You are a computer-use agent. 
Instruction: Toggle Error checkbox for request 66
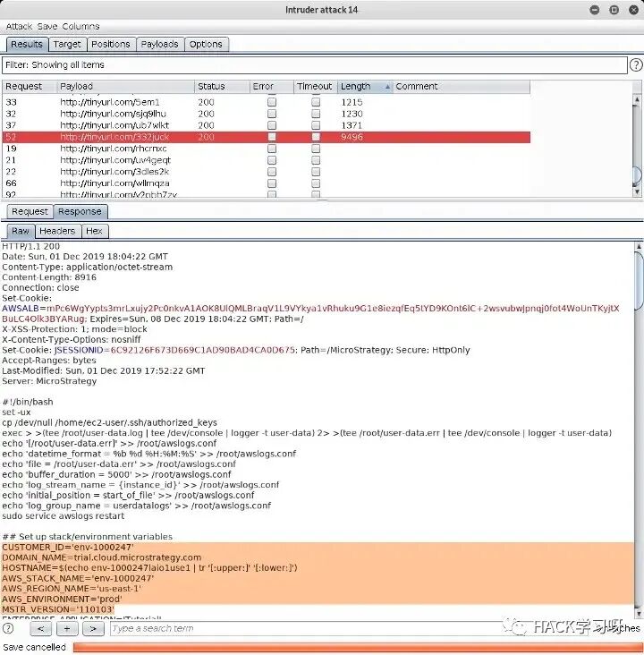point(272,183)
